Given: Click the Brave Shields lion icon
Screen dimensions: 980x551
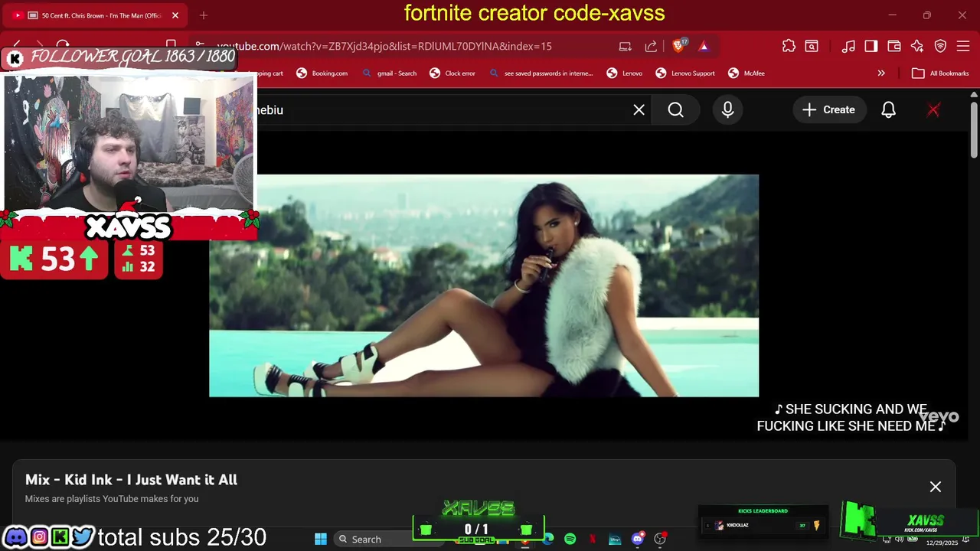Looking at the screenshot, I should coord(679,46).
